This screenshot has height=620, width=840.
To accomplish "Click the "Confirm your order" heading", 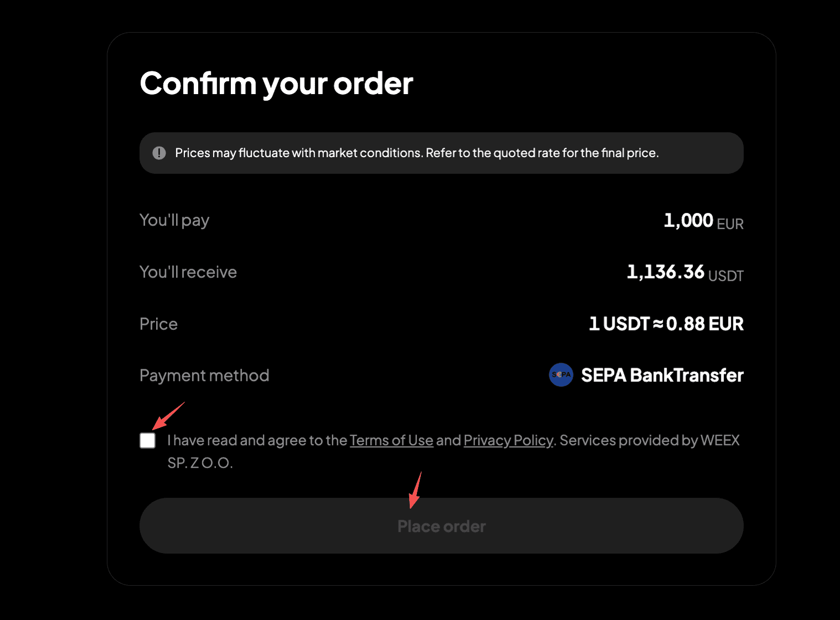I will 276,84.
